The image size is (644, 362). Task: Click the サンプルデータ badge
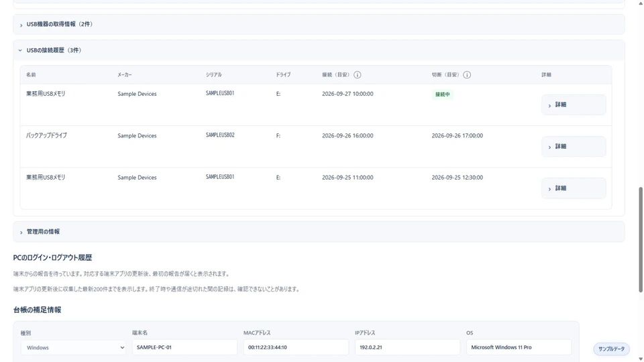point(611,349)
